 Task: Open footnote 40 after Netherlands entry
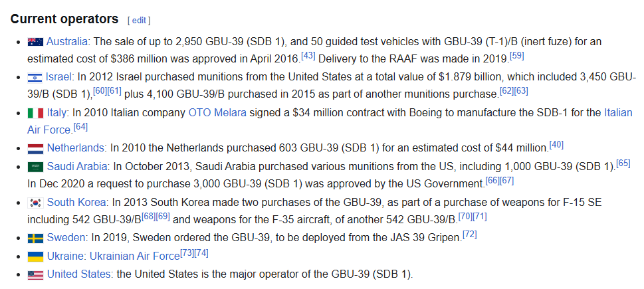tap(556, 144)
